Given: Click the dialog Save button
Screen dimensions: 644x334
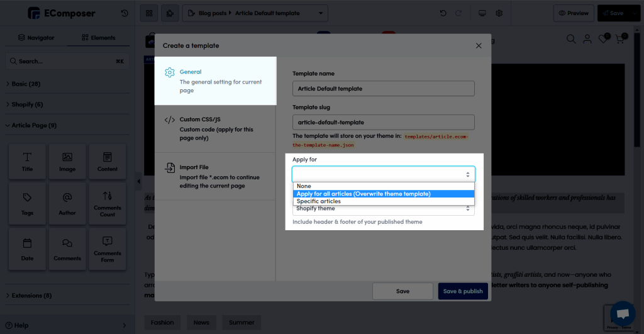Looking at the screenshot, I should pyautogui.click(x=402, y=291).
